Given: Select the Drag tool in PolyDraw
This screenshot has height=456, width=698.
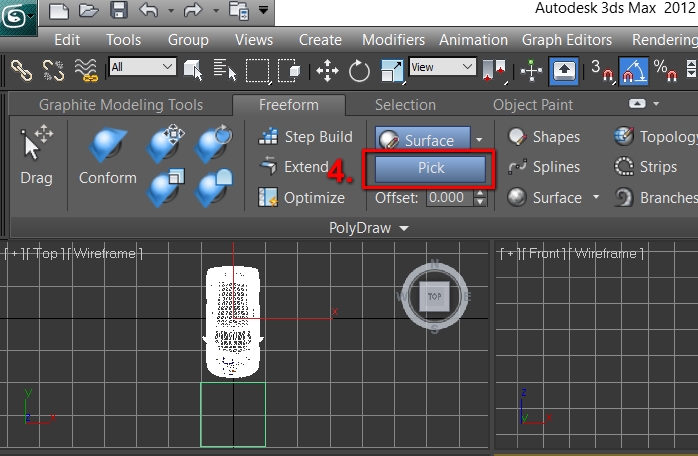Looking at the screenshot, I should point(37,156).
